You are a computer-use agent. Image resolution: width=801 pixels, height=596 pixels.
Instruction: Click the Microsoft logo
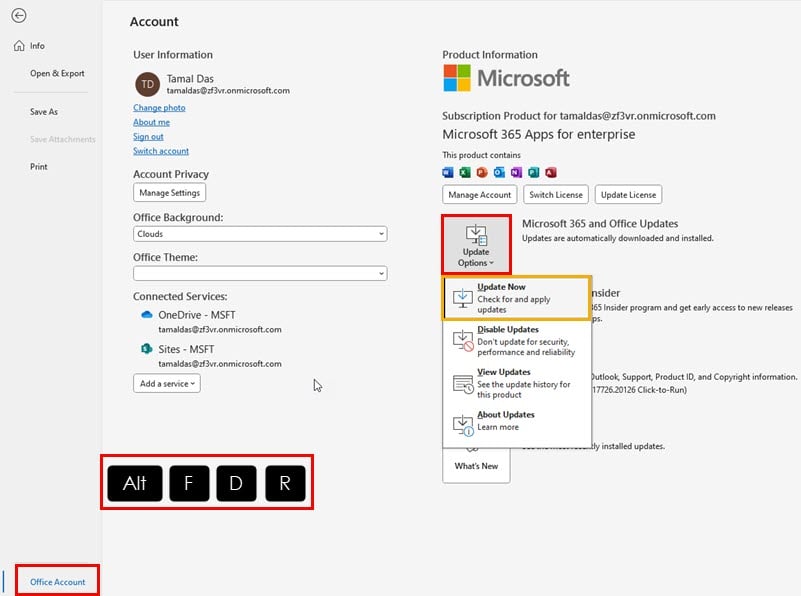[506, 78]
